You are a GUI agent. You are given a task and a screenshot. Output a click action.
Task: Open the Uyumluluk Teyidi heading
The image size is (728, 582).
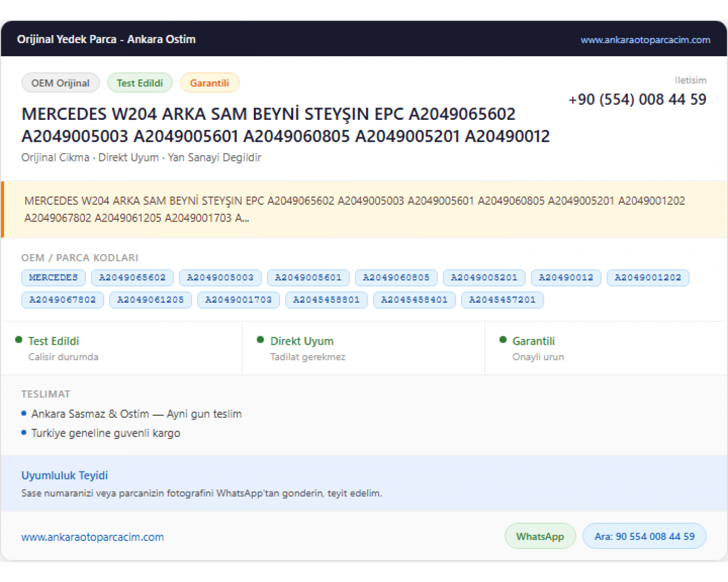click(65, 475)
